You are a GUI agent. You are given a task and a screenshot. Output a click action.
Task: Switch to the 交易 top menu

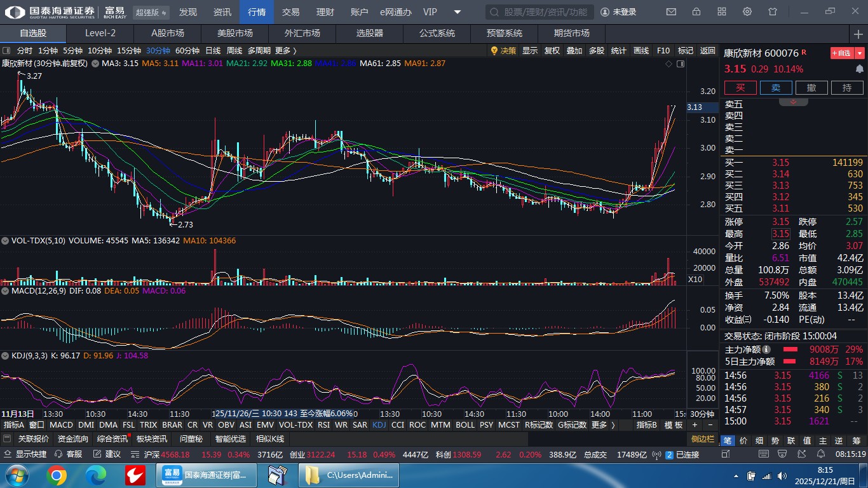click(291, 12)
